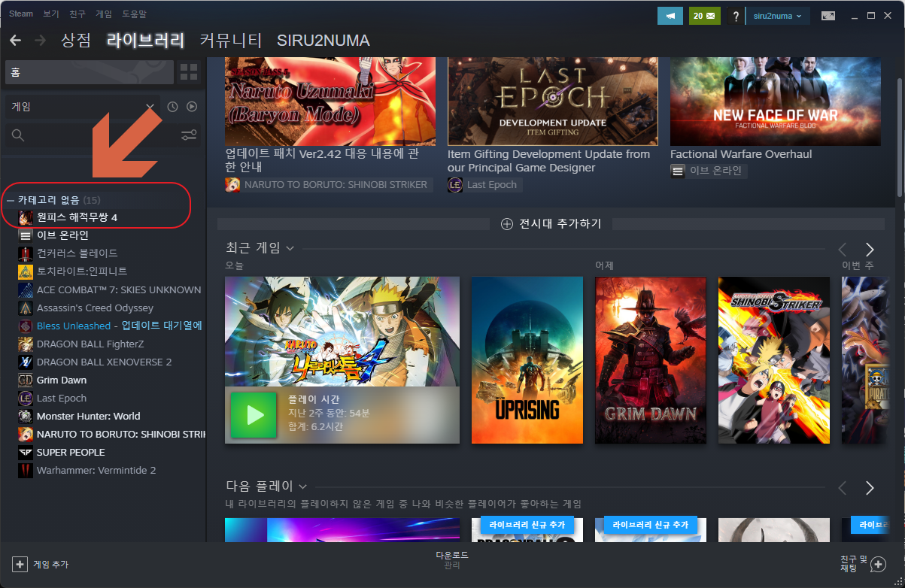Open the announcements megaphone icon
This screenshot has height=588, width=905.
[670, 16]
